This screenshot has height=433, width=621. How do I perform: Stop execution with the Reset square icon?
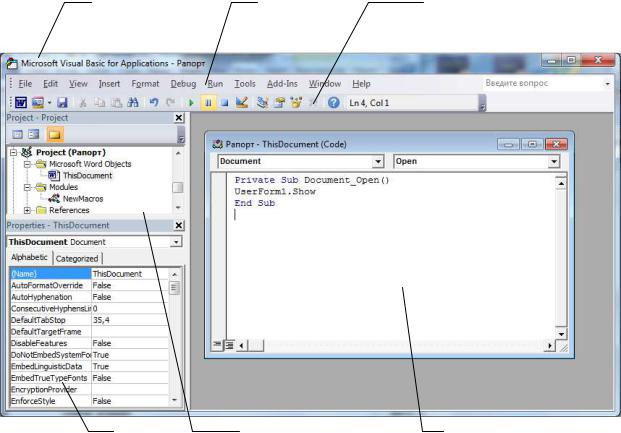tap(225, 103)
